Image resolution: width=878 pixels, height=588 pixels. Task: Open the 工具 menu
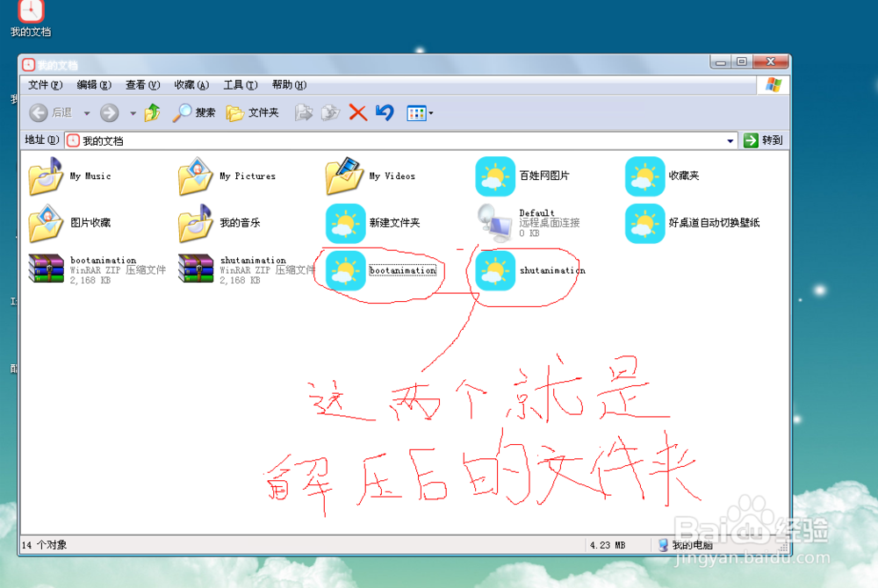point(241,84)
